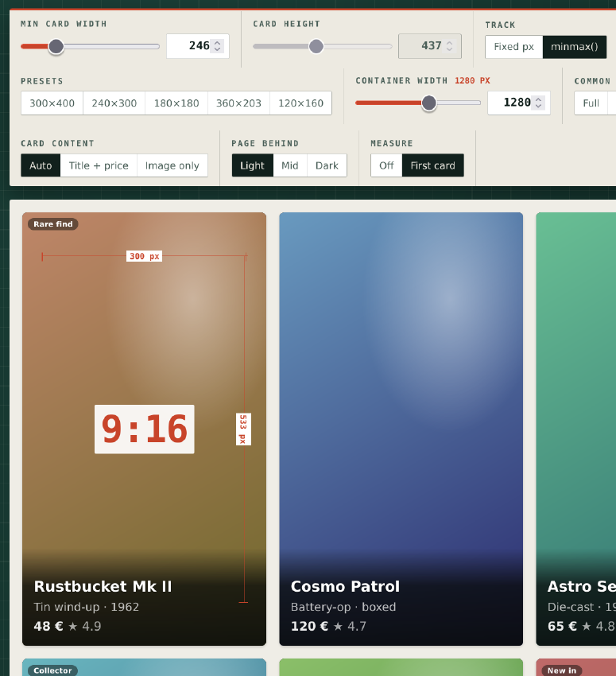Apply the 120×160 preset

point(300,103)
